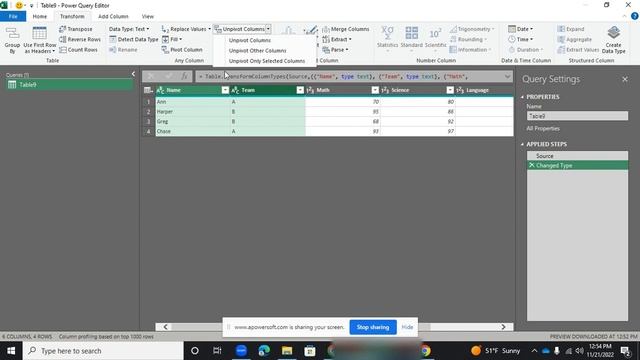The width and height of the screenshot is (640, 360).
Task: Open Name column filter dropdown
Action: pos(225,90)
